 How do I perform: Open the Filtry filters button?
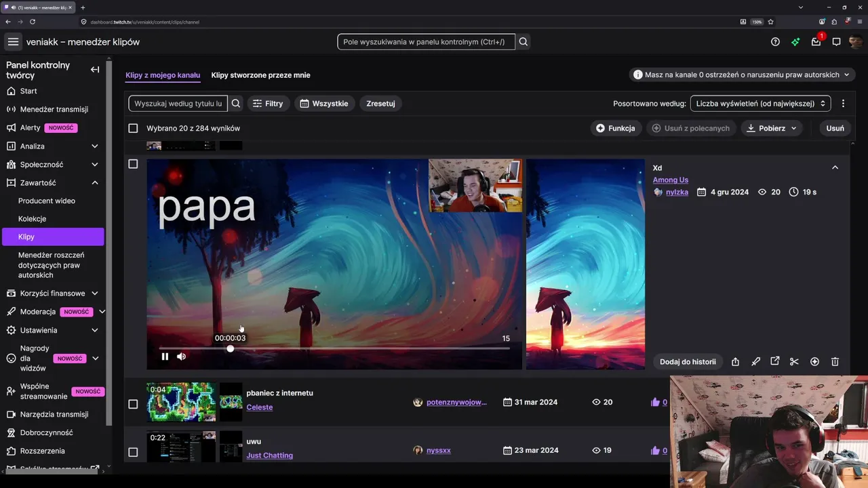(x=268, y=104)
